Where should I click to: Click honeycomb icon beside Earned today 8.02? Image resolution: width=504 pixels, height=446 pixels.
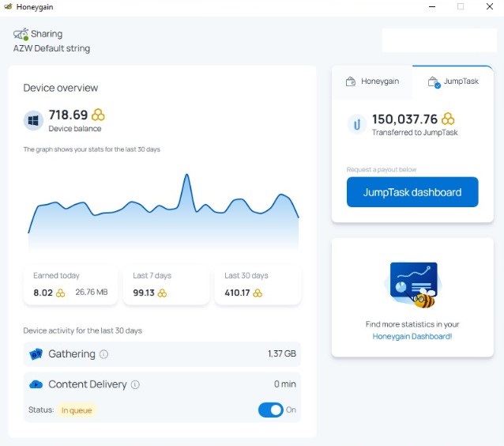(x=60, y=293)
